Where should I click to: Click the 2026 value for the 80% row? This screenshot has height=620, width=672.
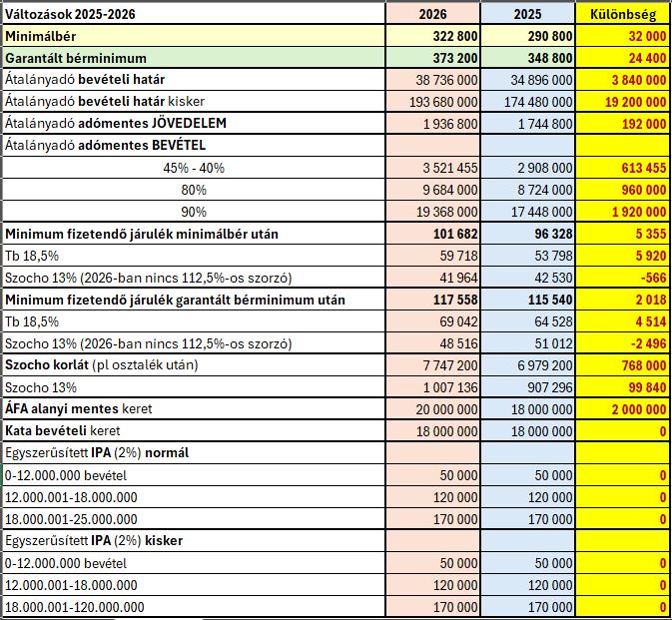[x=449, y=190]
